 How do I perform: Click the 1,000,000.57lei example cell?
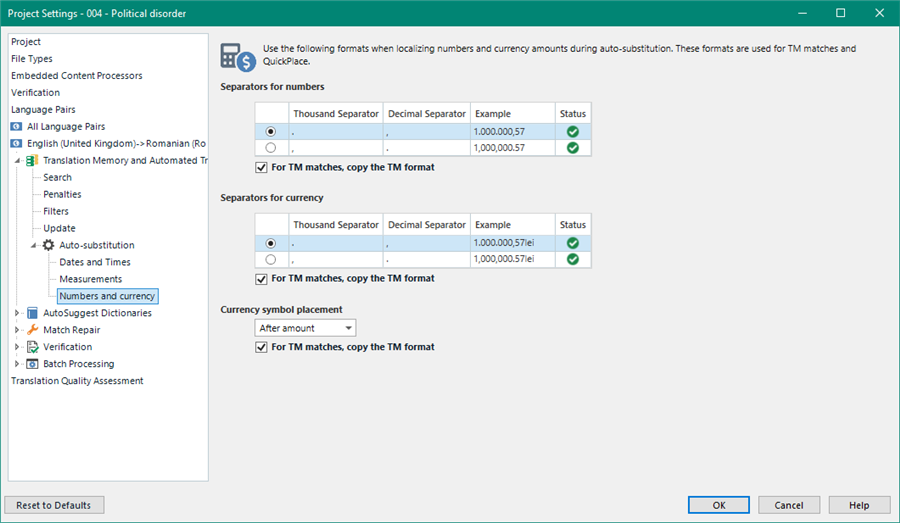click(513, 259)
